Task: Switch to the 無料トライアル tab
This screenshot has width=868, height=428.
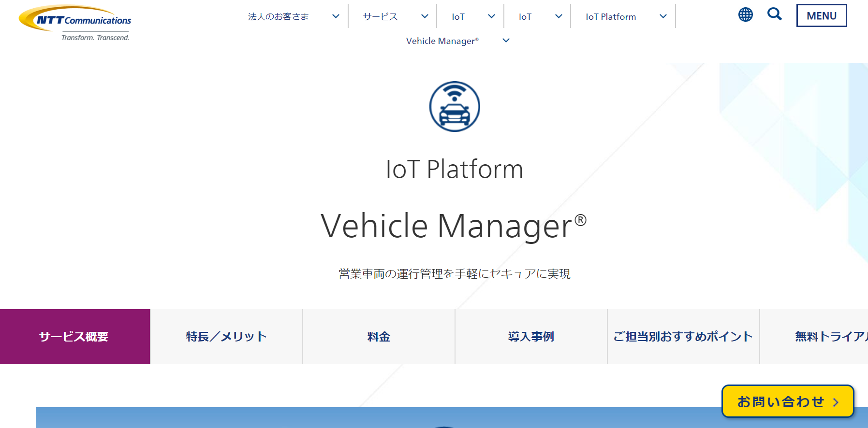Action: (814, 336)
